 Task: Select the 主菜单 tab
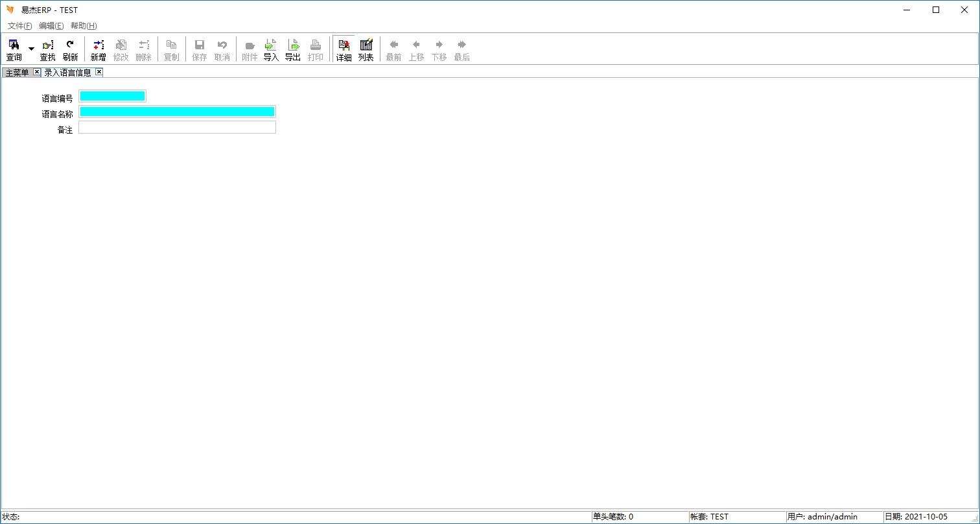pos(17,73)
